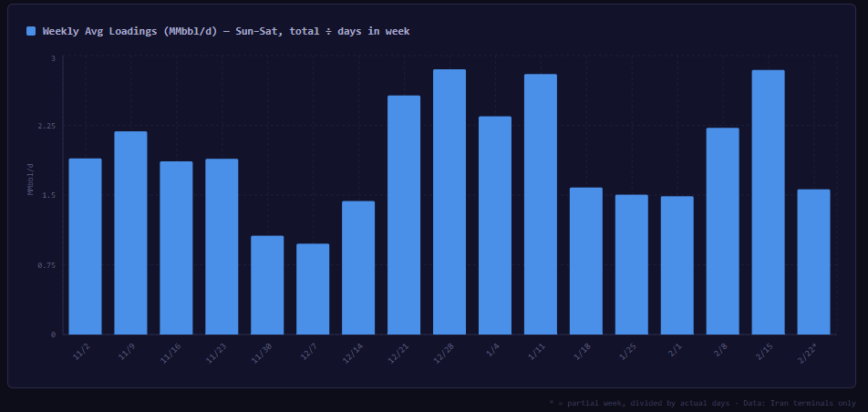Click the bar for 1/25
The image size is (868, 412).
(632, 264)
